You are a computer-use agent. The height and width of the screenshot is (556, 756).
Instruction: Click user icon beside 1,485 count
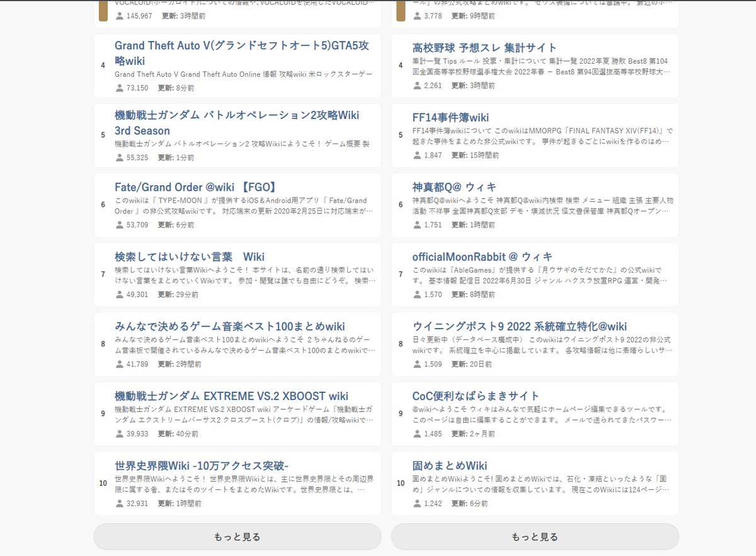point(417,434)
